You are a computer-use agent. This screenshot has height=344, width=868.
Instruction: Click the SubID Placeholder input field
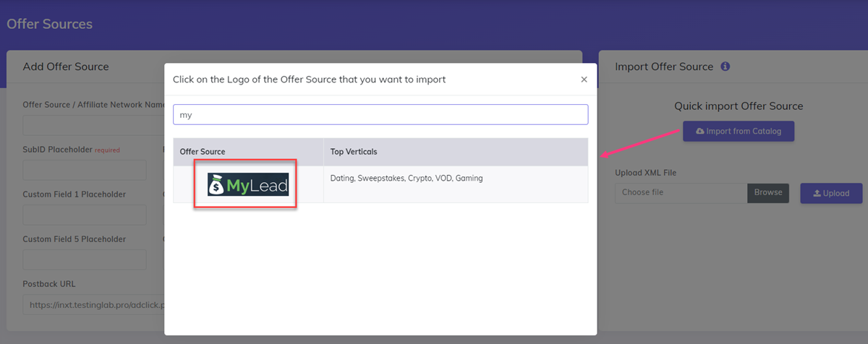[85, 171]
